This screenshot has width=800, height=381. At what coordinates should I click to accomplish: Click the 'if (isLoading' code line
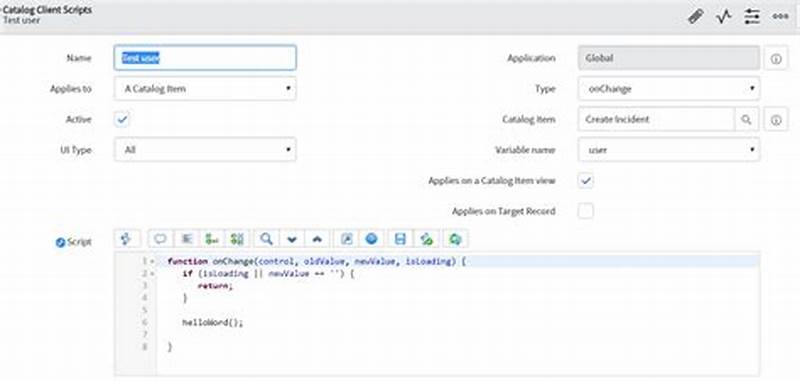coord(268,274)
